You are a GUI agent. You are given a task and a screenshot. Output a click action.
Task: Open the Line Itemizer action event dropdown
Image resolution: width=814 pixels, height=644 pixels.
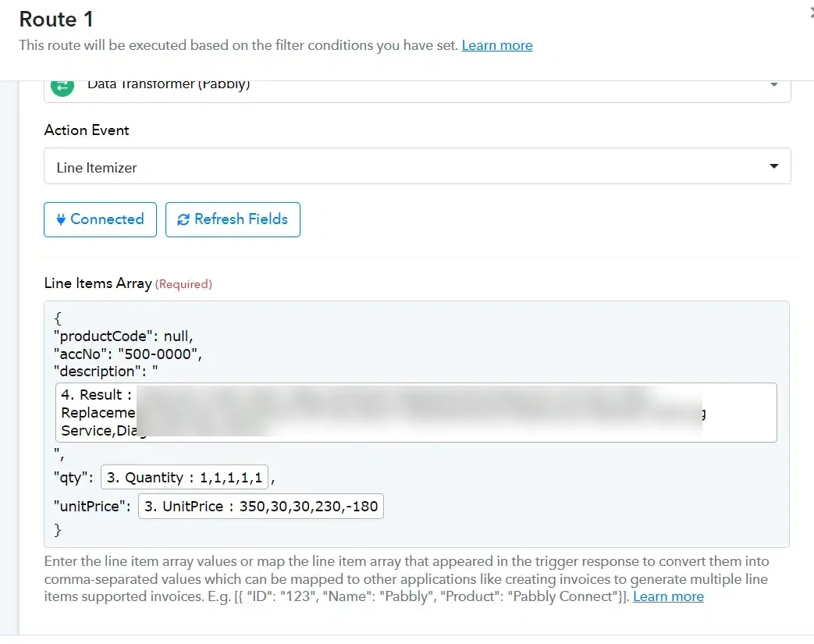[x=417, y=166]
